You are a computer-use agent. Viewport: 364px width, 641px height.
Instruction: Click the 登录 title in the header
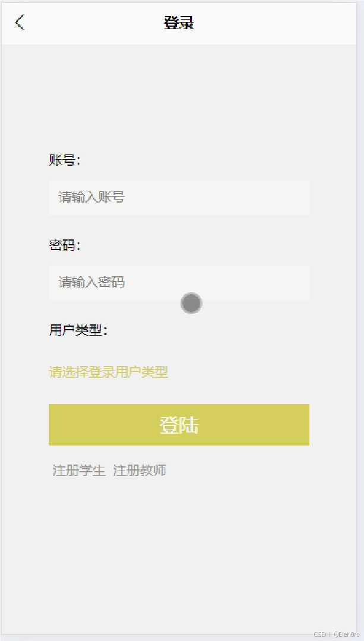pos(178,23)
